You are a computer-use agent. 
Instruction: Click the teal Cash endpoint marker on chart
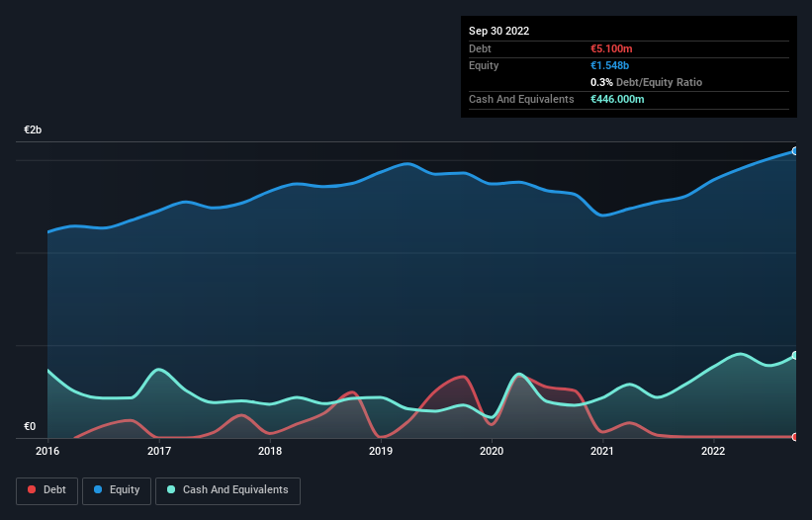[795, 356]
